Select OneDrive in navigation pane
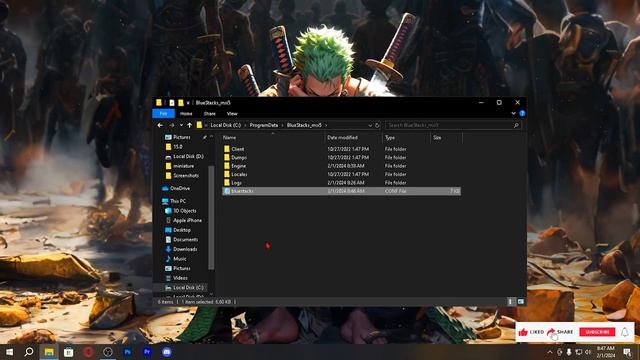The width and height of the screenshot is (640, 360). [x=180, y=189]
